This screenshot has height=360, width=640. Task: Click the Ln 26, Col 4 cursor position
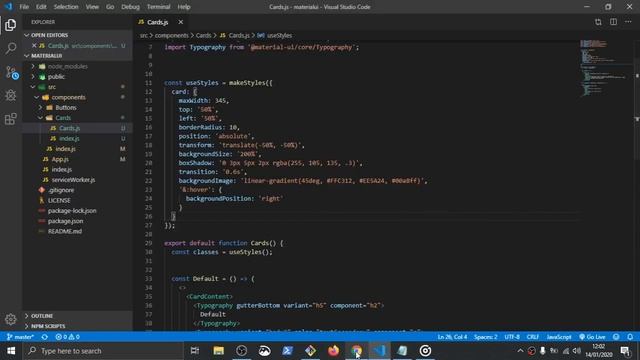click(x=452, y=337)
